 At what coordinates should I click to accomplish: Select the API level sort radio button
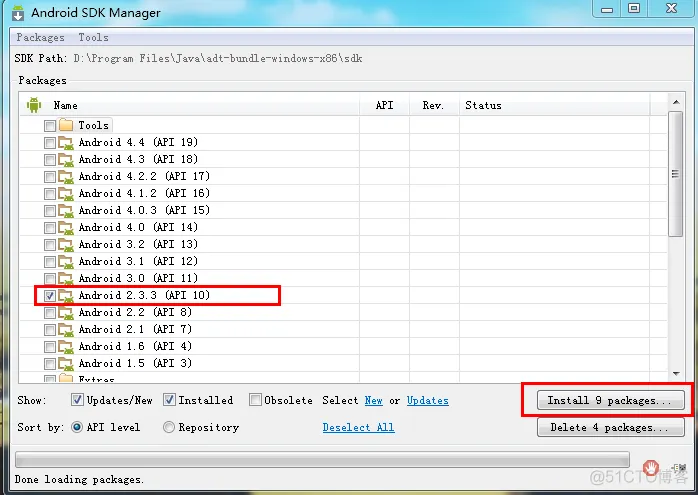tap(77, 427)
